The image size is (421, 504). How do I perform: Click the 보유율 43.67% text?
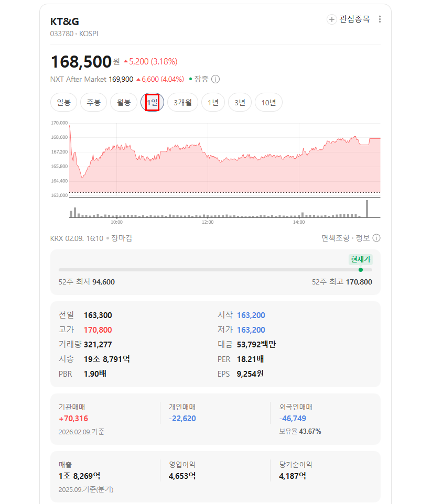click(x=300, y=431)
